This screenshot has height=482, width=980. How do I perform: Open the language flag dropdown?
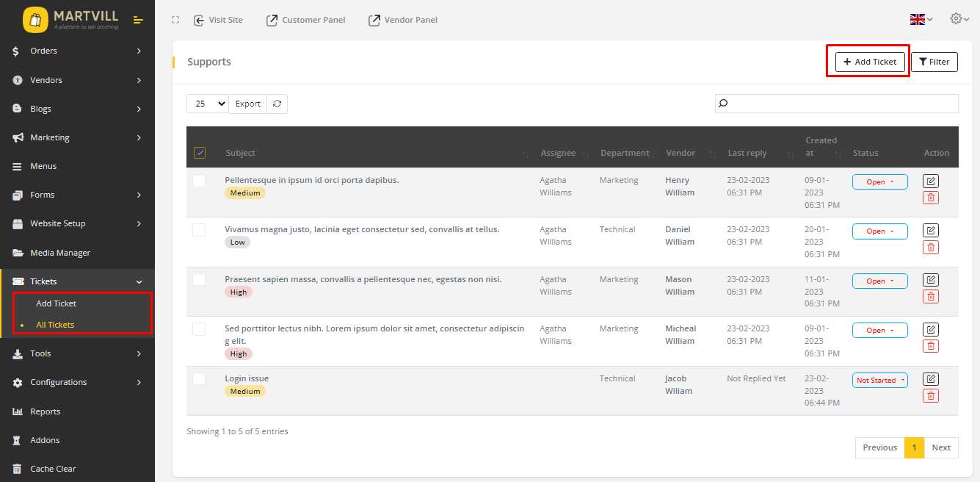click(921, 20)
